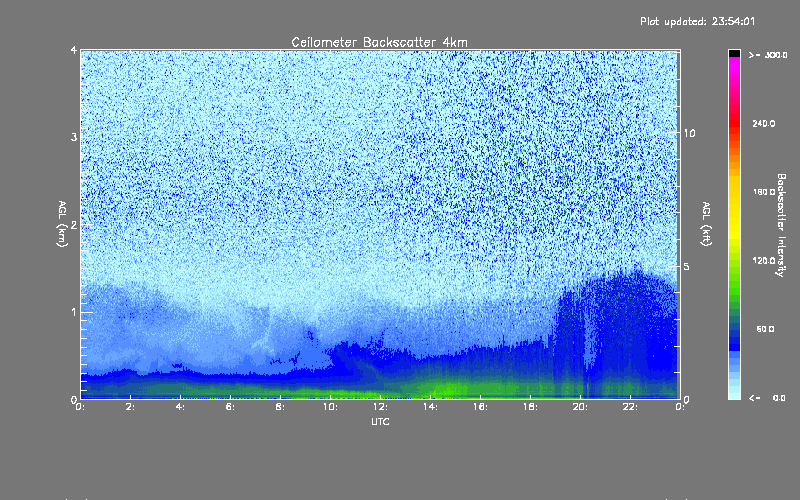Click the black top segment of colorbar
The image size is (800, 500).
(x=734, y=53)
